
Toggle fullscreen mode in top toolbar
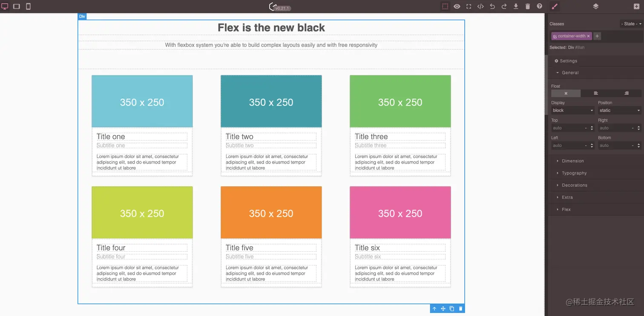469,6
